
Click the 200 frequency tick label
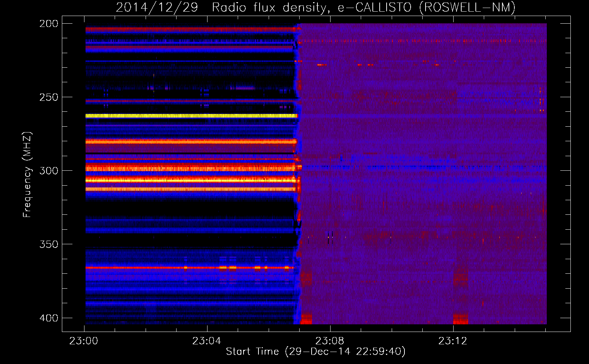pos(49,24)
